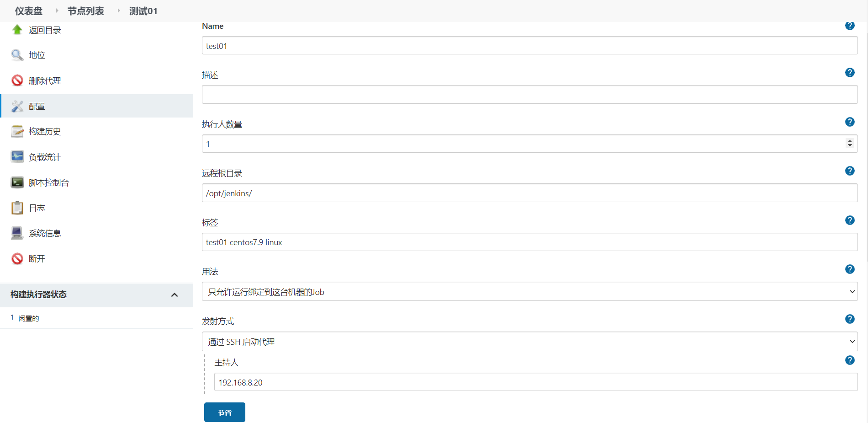Viewport: 868px width, 423px height.
Task: Open help icon for 主持人 field
Action: tap(850, 360)
